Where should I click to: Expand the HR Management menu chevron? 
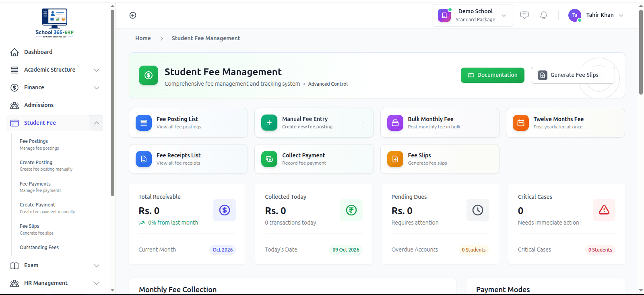click(97, 283)
